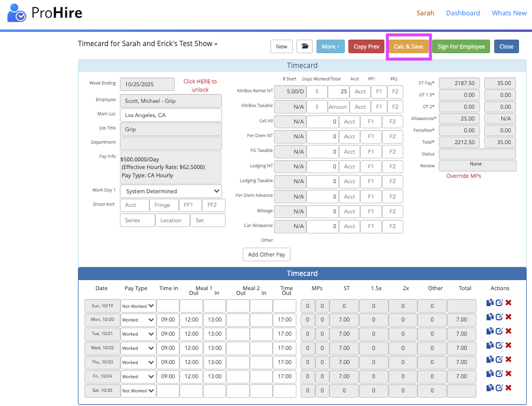
Task: Copy the Sat, 10/25 row
Action: tap(490, 388)
